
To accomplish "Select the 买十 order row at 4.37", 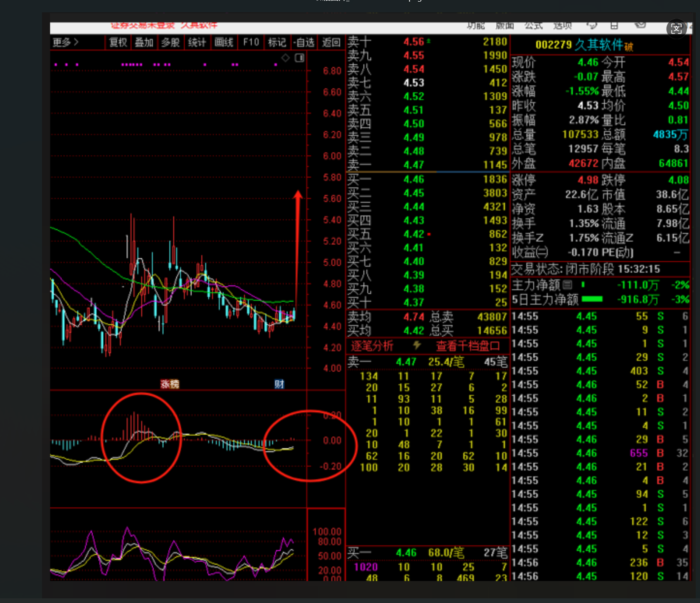I will tap(427, 302).
